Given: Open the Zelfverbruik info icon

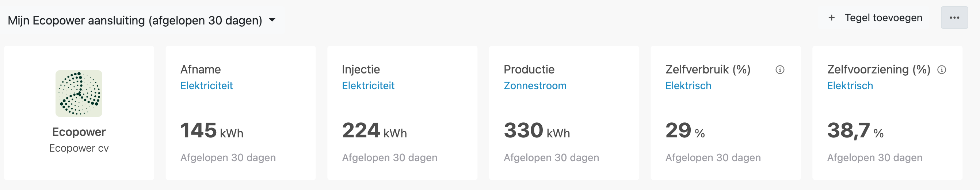Looking at the screenshot, I should [780, 70].
